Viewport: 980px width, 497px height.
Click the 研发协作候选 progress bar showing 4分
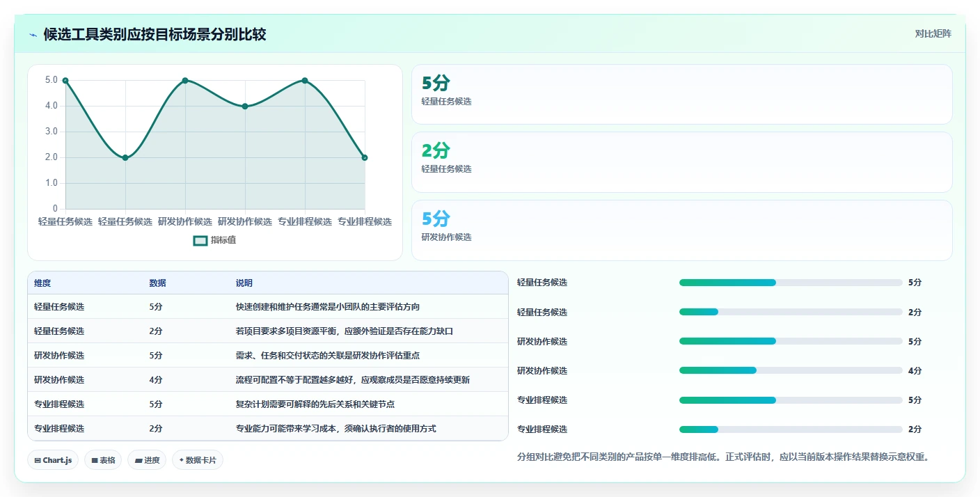(791, 370)
